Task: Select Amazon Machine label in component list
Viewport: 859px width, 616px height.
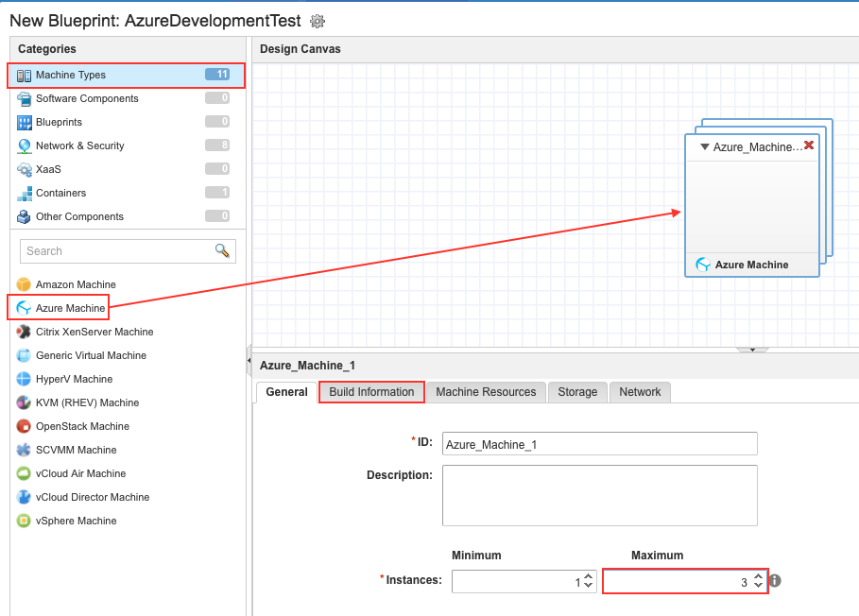Action: [x=77, y=284]
